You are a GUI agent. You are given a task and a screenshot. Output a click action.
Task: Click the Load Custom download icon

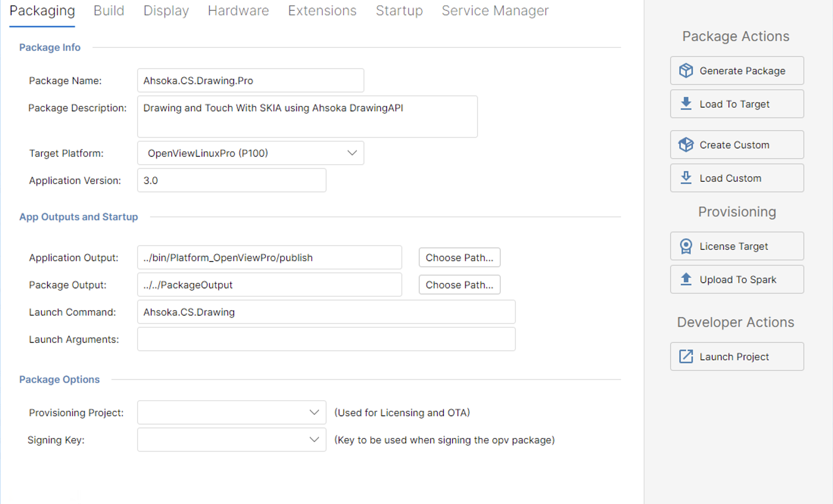[x=686, y=178]
